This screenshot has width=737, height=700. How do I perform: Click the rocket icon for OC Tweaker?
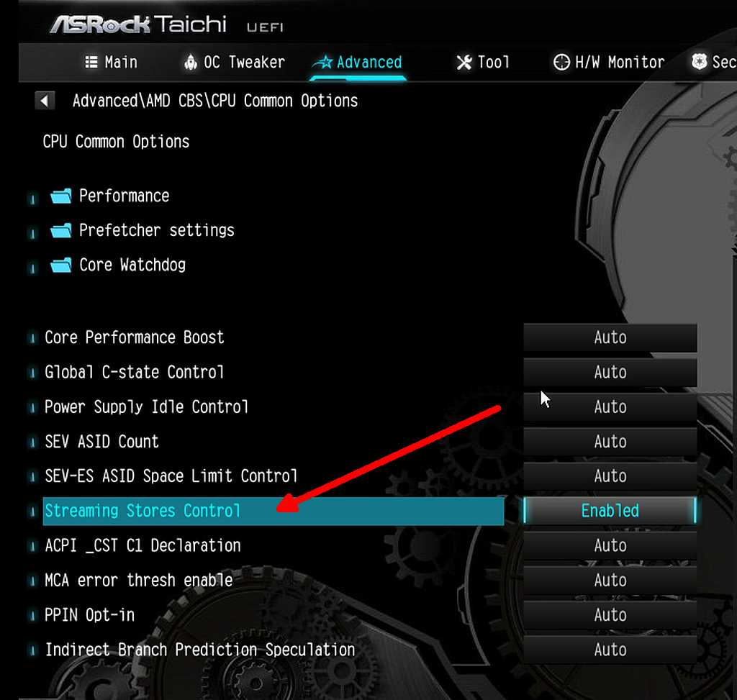click(190, 62)
